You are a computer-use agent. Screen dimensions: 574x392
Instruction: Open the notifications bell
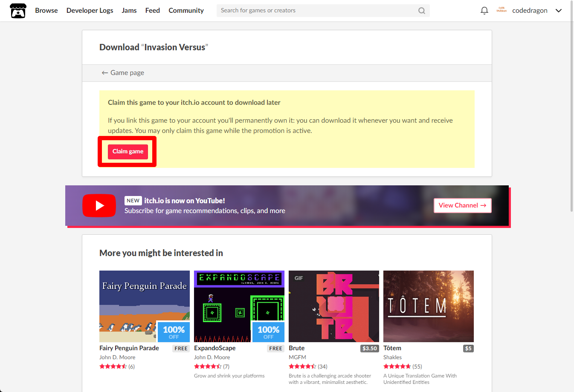tap(484, 11)
